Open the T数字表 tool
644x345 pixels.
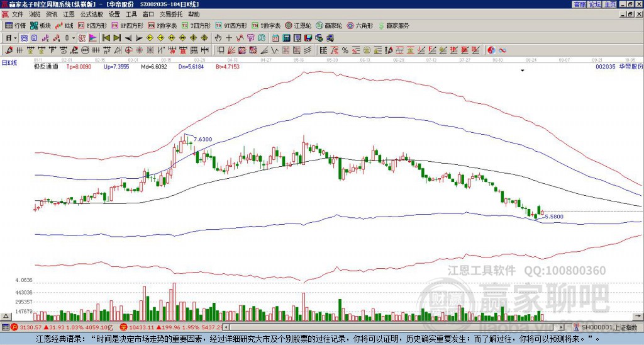click(266, 25)
